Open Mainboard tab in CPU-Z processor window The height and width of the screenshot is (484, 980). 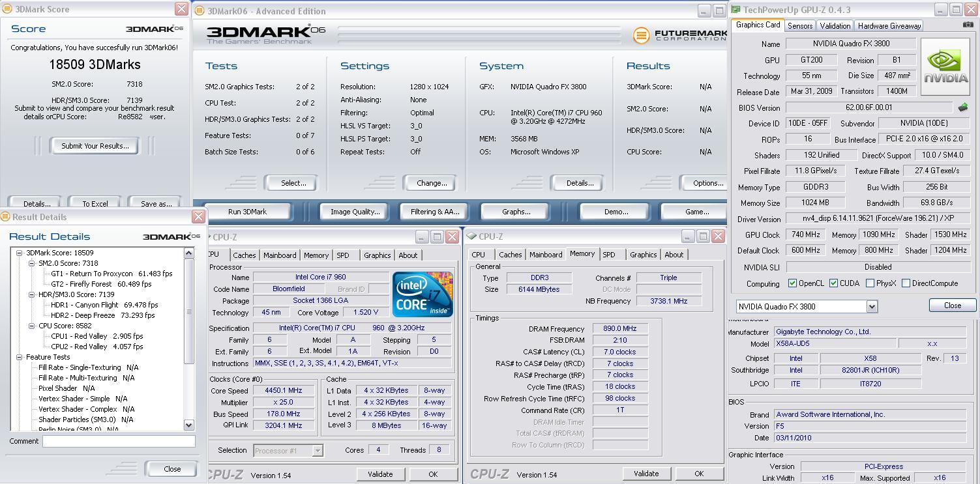280,255
